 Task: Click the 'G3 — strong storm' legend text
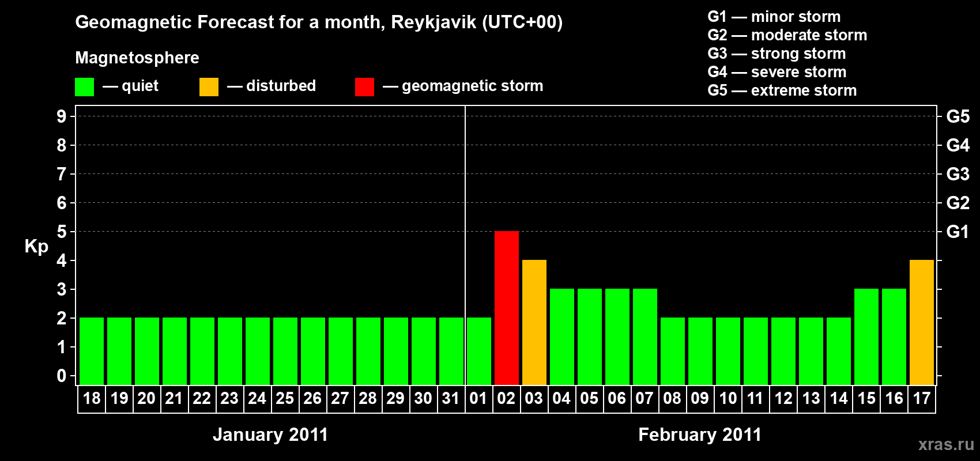[x=777, y=54]
